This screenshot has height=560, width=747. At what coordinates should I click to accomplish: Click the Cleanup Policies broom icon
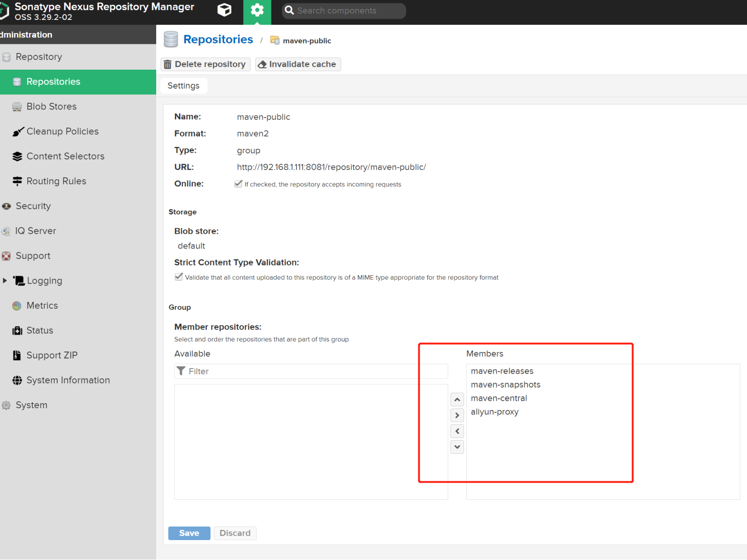18,132
